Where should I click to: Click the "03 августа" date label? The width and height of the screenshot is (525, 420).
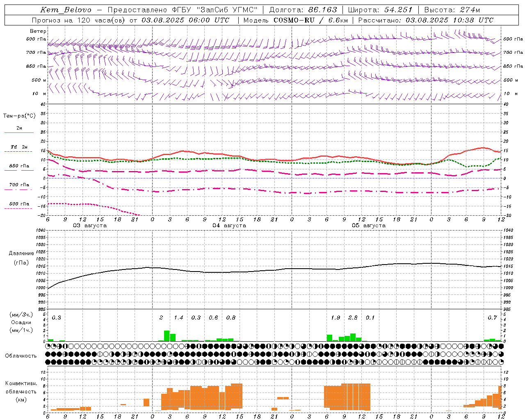90,226
